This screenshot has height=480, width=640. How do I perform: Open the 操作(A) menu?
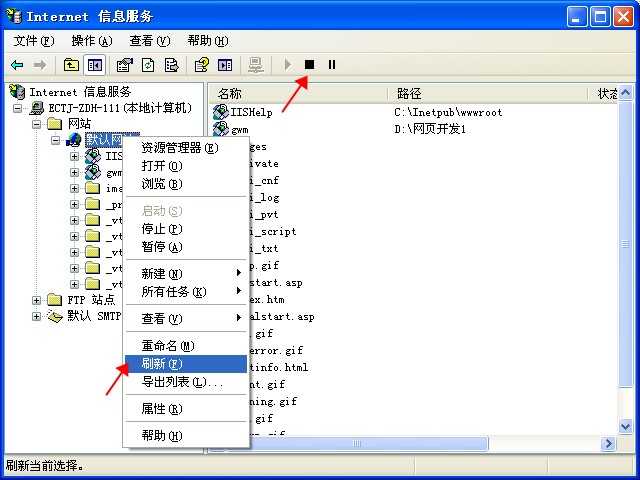tap(92, 41)
